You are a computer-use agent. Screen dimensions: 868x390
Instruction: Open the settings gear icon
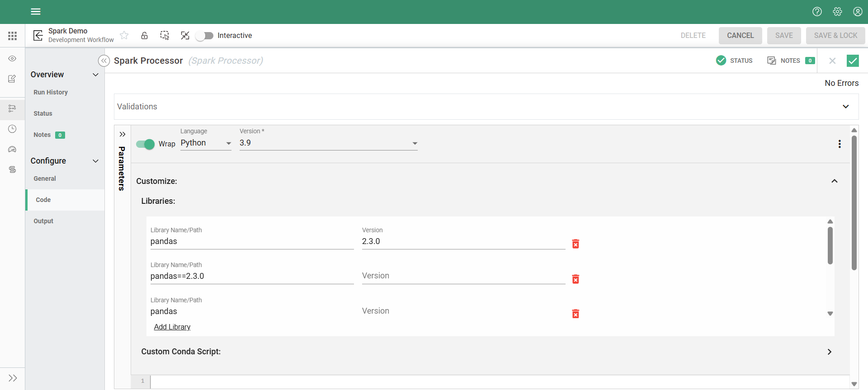point(837,12)
